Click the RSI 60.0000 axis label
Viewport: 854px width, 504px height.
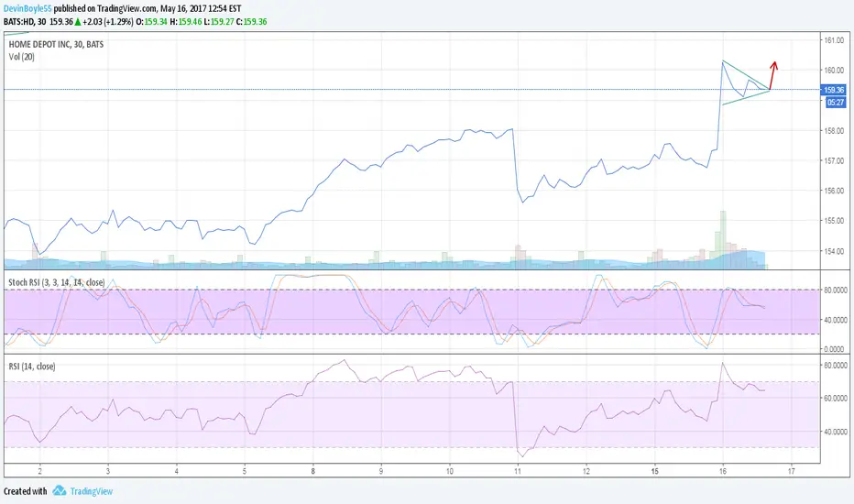pos(836,399)
